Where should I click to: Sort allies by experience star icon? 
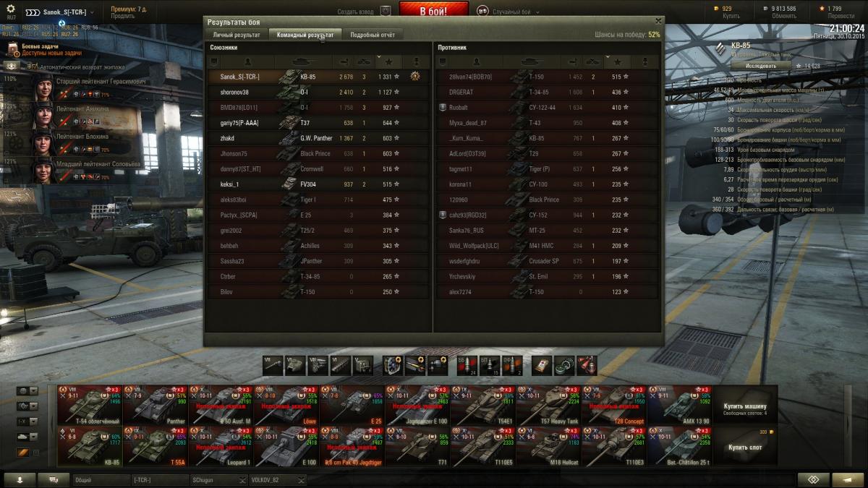click(x=389, y=61)
